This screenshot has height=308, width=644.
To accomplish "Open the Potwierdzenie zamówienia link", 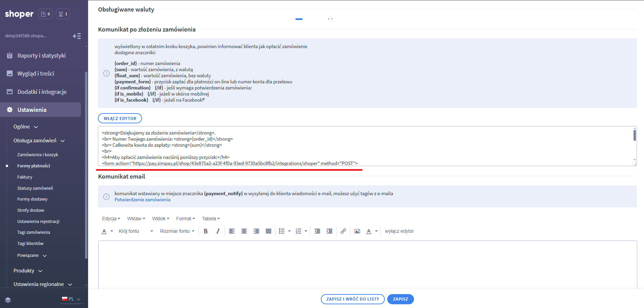I will (x=142, y=200).
